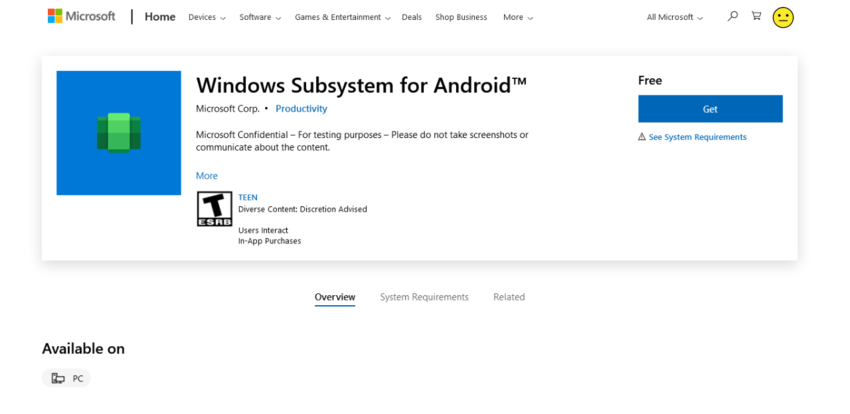This screenshot has height=414, width=850.
Task: Click the Free price label
Action: pos(650,81)
